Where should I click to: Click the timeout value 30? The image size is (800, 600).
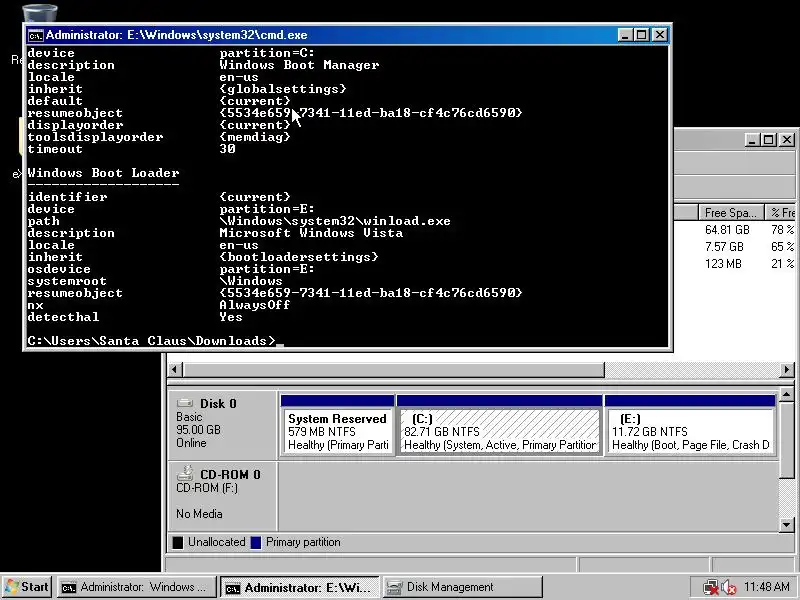point(228,149)
